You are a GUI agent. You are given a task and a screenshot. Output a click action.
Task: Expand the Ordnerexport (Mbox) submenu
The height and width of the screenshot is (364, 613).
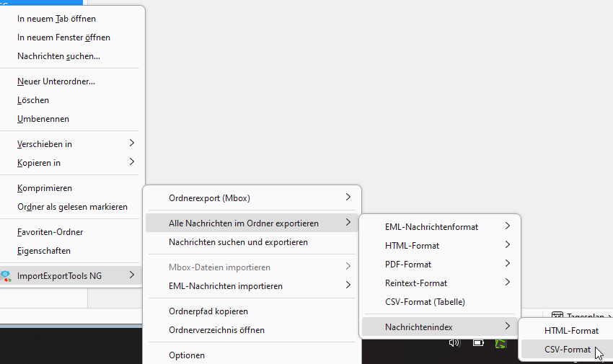348,197
